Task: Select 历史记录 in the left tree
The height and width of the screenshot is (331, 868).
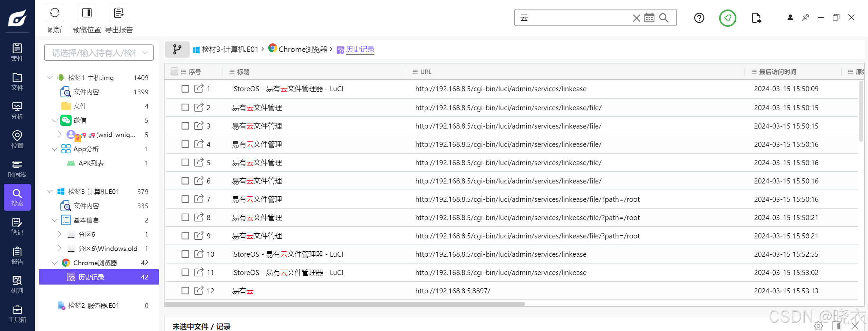Action: tap(99, 277)
